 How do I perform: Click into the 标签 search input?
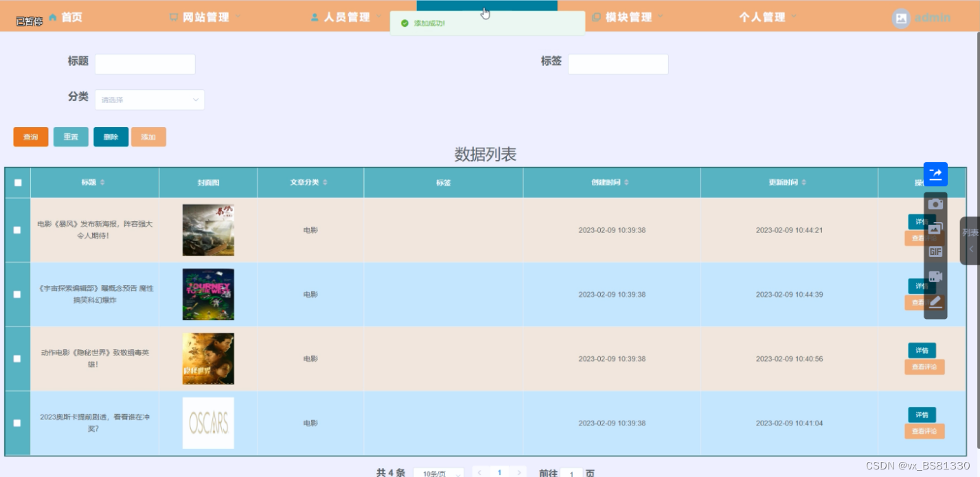coord(618,64)
